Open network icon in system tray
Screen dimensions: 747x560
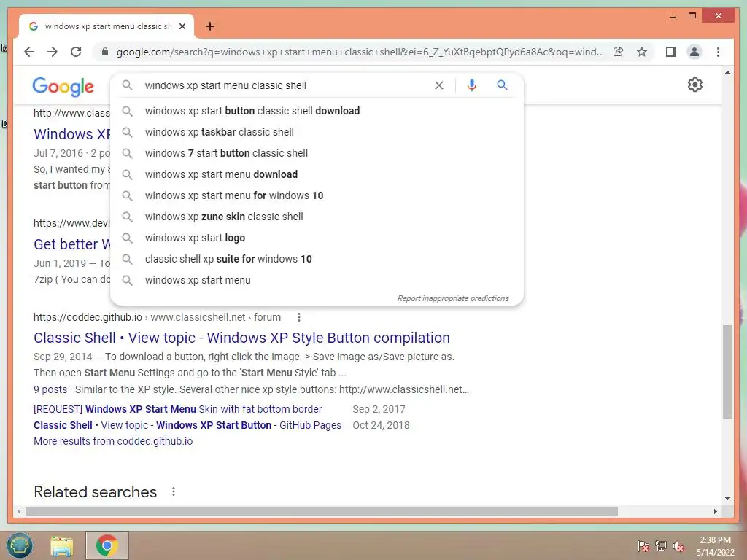pyautogui.click(x=661, y=545)
